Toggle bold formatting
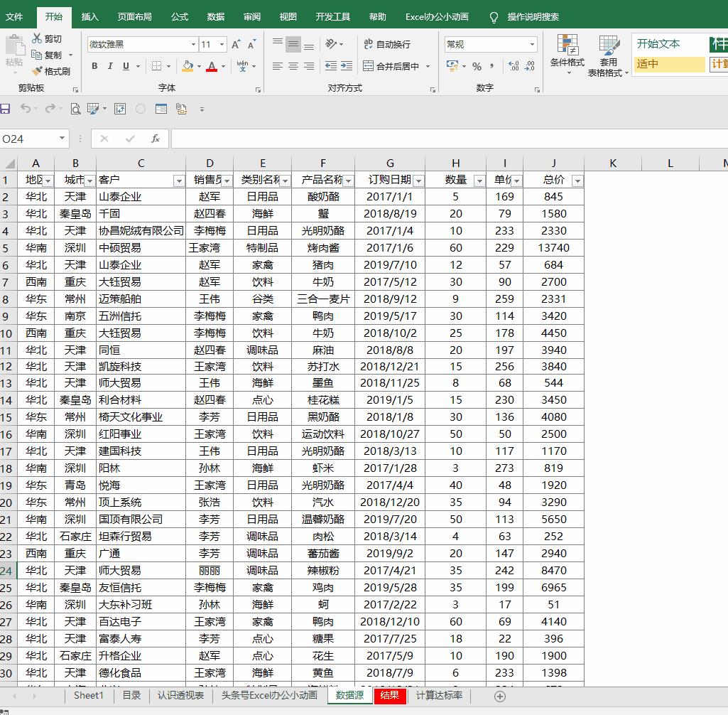Viewport: 728px width, 715px height. [94, 66]
